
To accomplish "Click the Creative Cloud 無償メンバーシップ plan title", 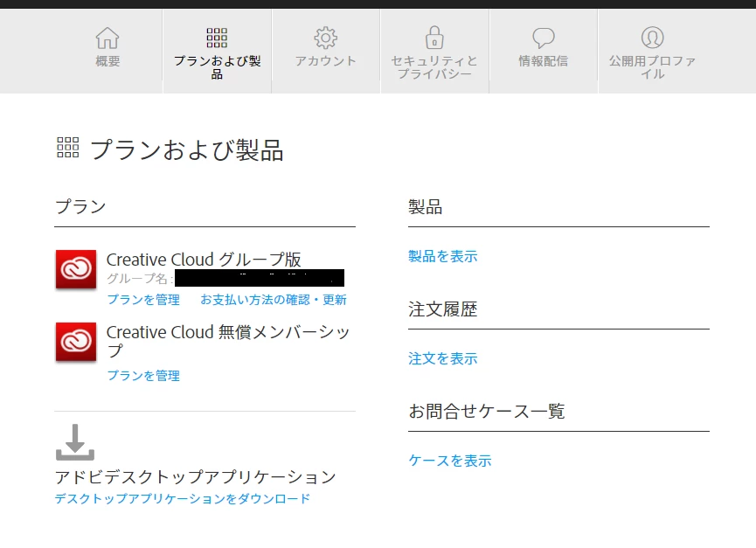I will point(227,341).
